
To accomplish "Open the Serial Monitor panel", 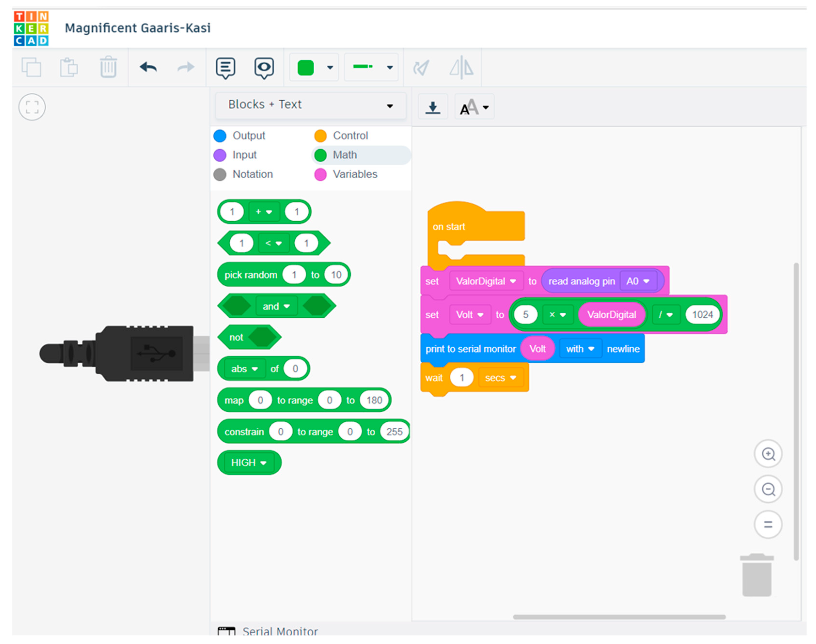I will click(279, 631).
